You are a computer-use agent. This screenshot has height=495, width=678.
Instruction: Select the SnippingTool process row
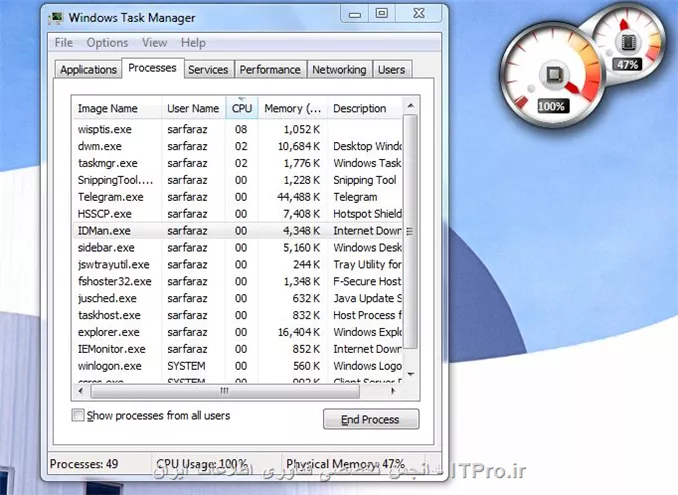[x=237, y=180]
